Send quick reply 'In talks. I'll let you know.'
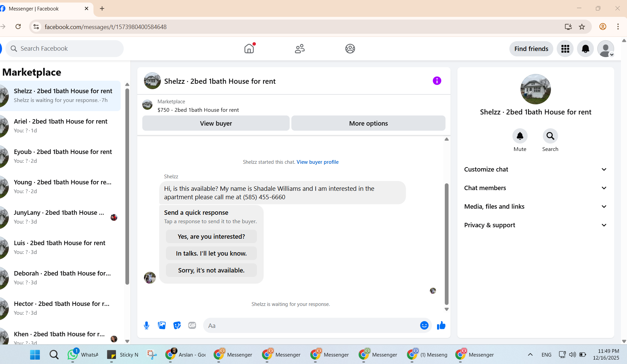627x364 pixels. (211, 253)
